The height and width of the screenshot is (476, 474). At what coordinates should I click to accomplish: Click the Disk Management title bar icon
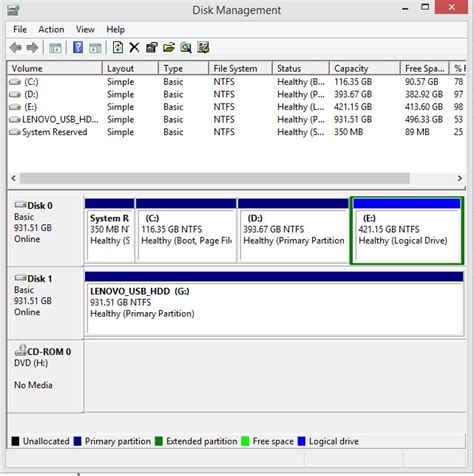click(x=13, y=10)
